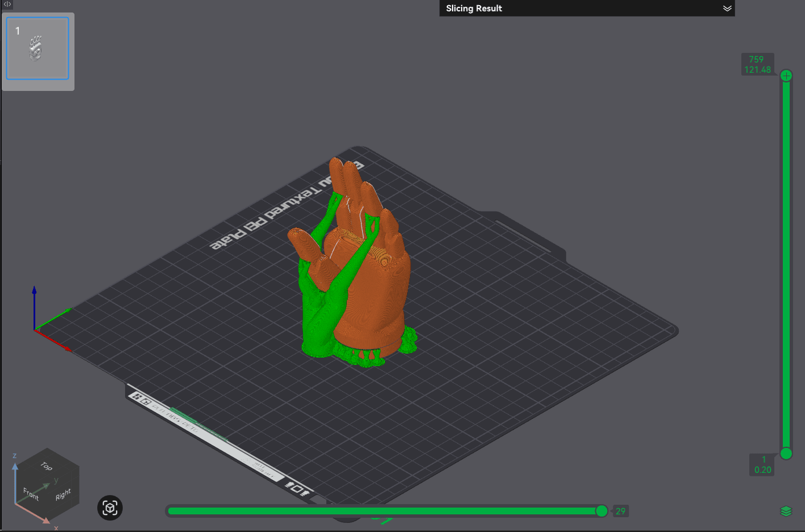Click the lower layer slider handle labeled 0.20
This screenshot has height=532, width=805.
786,454
